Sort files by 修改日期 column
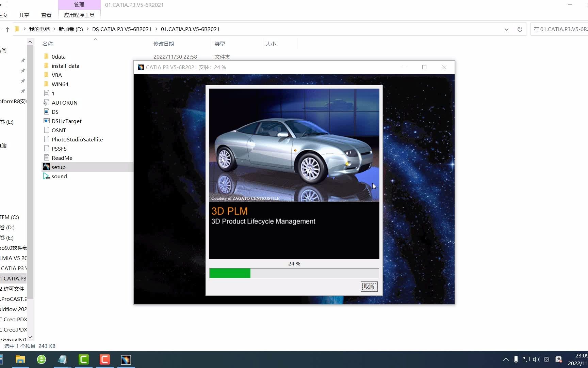The height and width of the screenshot is (368, 588). (164, 44)
